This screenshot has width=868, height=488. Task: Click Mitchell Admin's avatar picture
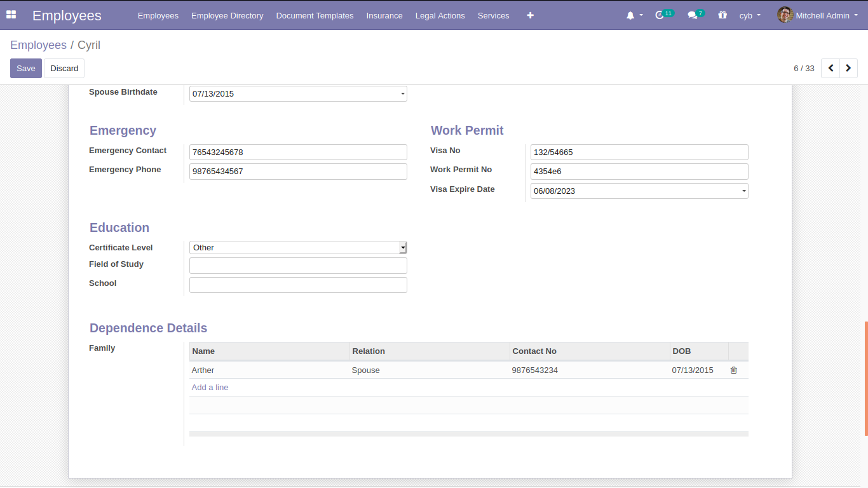pyautogui.click(x=785, y=15)
